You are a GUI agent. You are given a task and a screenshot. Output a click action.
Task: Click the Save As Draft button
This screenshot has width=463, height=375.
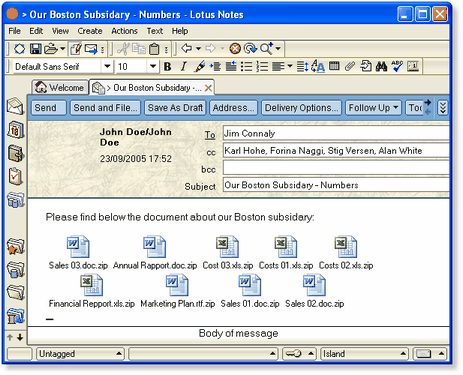click(x=175, y=108)
